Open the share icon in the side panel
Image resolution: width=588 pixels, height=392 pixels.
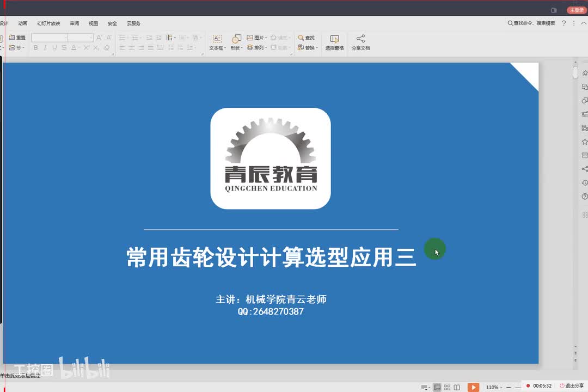point(585,169)
